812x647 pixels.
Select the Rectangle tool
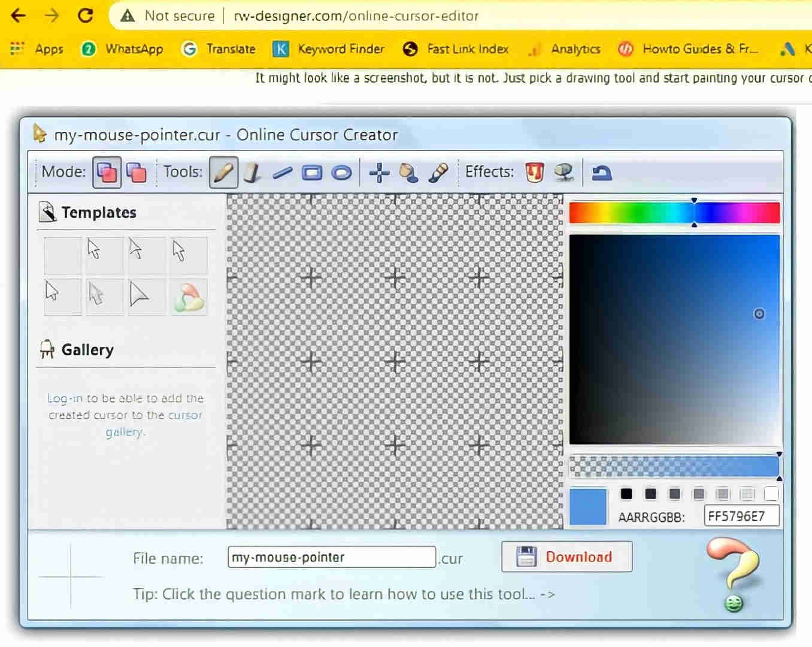click(312, 173)
